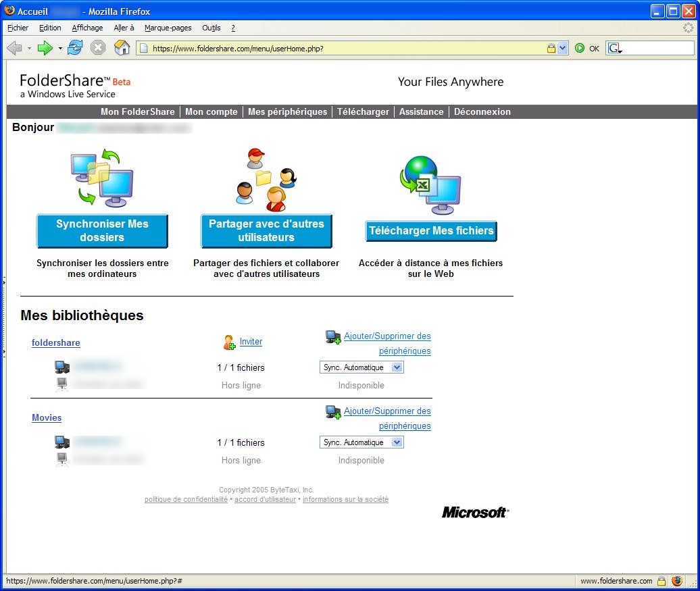Click the Microsoft logo

[x=476, y=512]
